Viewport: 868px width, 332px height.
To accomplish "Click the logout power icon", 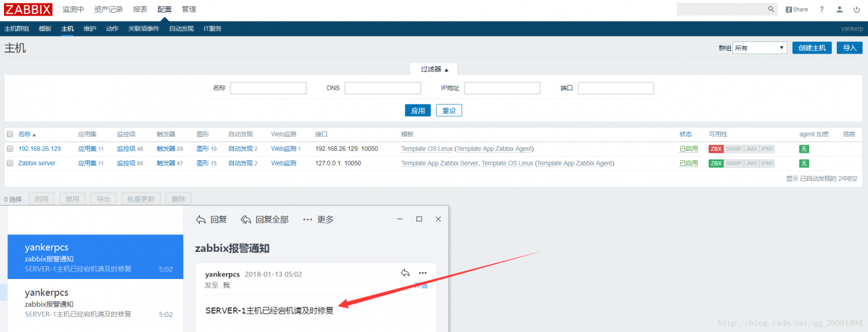I will point(856,10).
